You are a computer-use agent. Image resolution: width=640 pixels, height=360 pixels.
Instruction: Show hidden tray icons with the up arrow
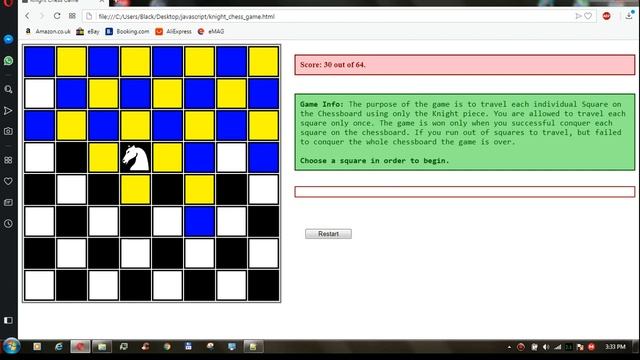coord(509,347)
